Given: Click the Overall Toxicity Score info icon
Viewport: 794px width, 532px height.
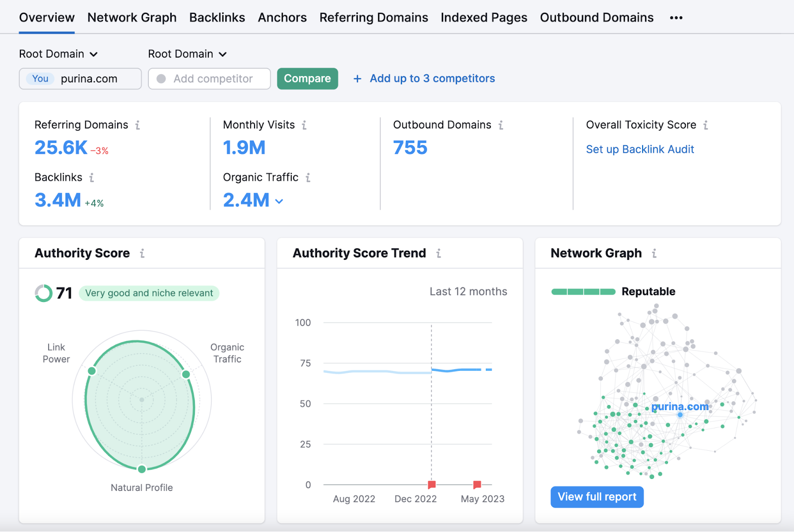Looking at the screenshot, I should click(706, 125).
